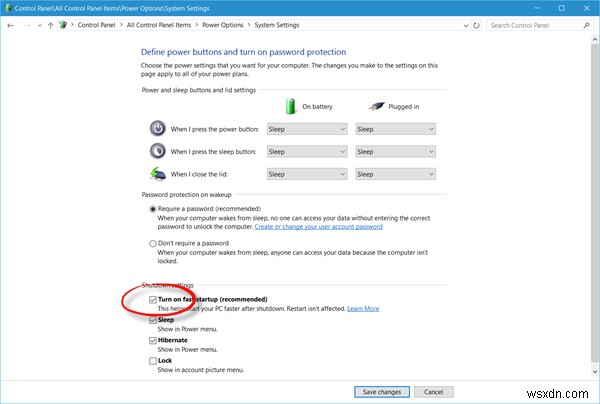Open the fast startup Learn More link
600x404 pixels.
[x=363, y=309]
